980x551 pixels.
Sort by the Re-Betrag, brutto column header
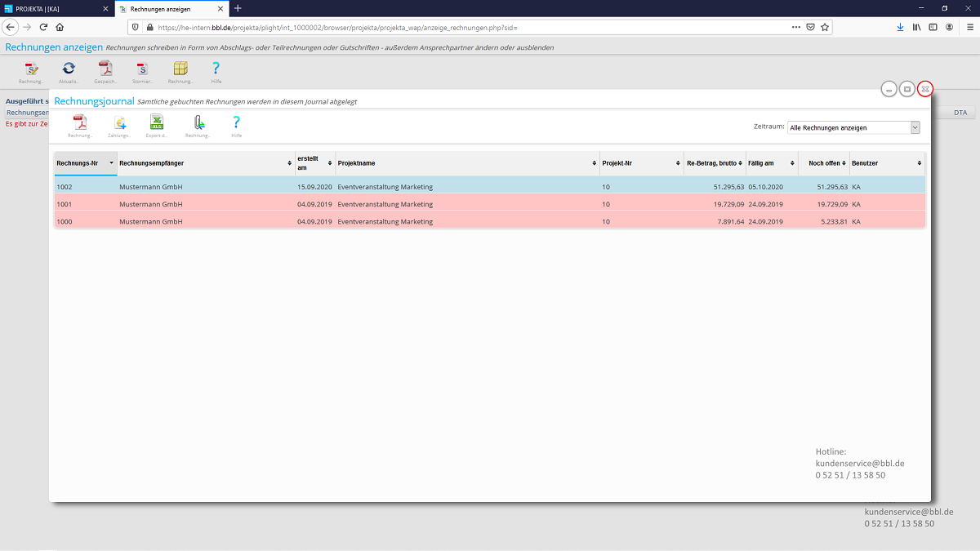click(715, 163)
